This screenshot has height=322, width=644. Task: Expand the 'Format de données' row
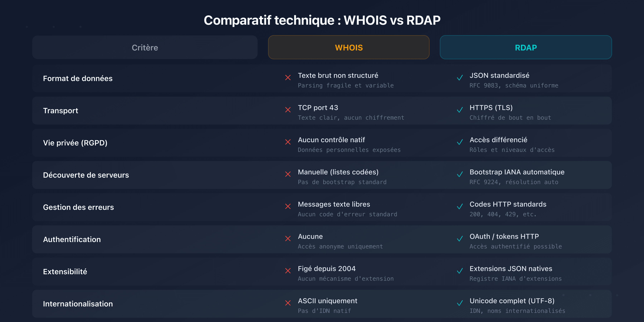coord(78,78)
